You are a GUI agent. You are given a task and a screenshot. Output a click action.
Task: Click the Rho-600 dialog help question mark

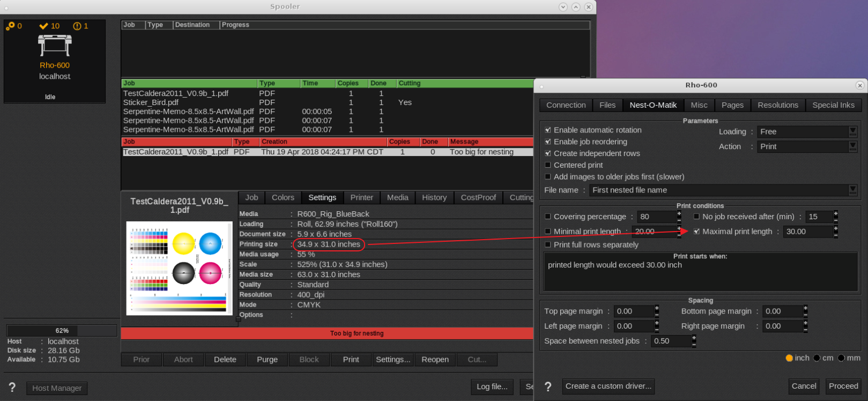[548, 387]
